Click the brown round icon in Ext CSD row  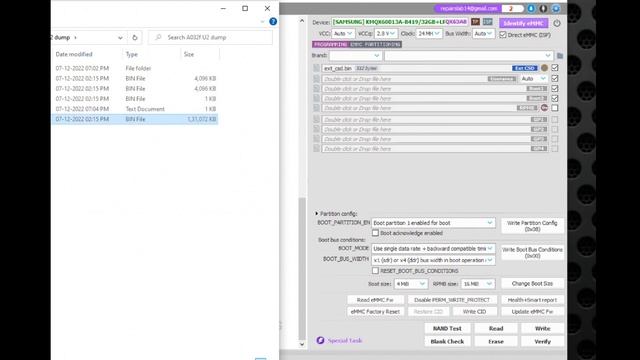(x=544, y=68)
